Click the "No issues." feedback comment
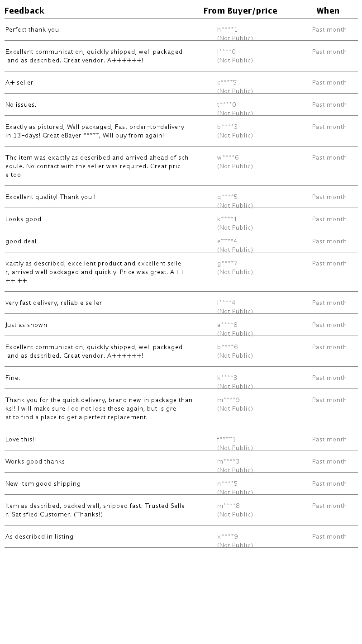Screen dimensions: 362x644 [x=21, y=105]
